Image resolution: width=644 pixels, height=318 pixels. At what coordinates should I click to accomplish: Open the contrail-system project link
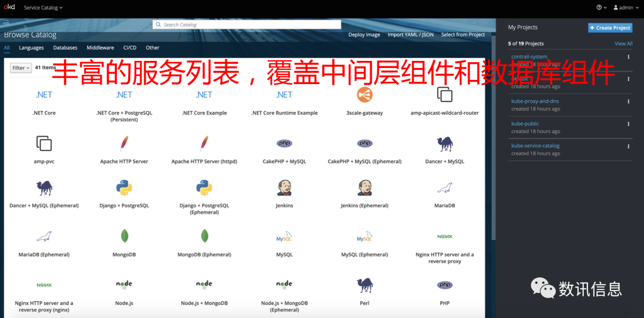click(x=529, y=57)
